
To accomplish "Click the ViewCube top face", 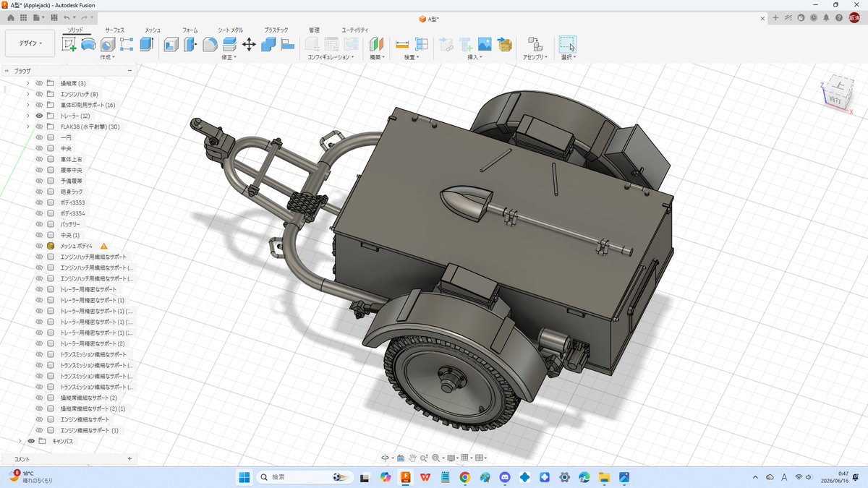I will pos(840,85).
